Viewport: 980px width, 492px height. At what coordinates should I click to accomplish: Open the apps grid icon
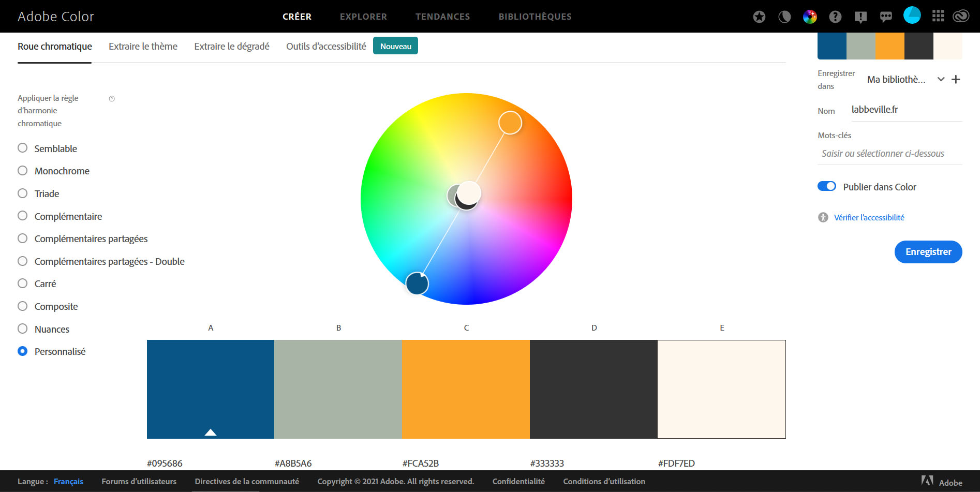pyautogui.click(x=938, y=16)
